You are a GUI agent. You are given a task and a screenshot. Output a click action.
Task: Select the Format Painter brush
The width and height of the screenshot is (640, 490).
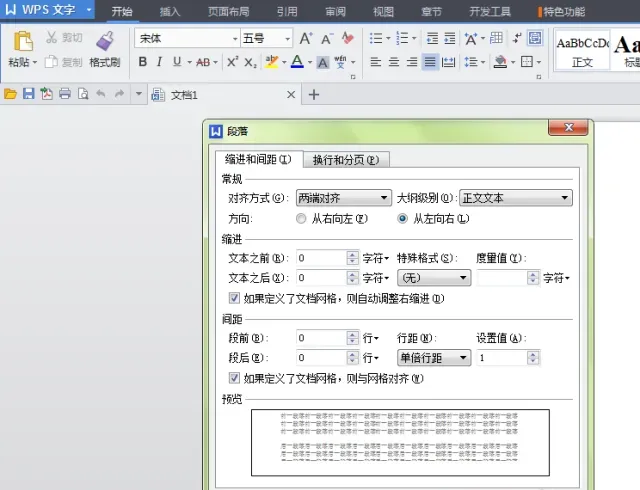tap(105, 41)
